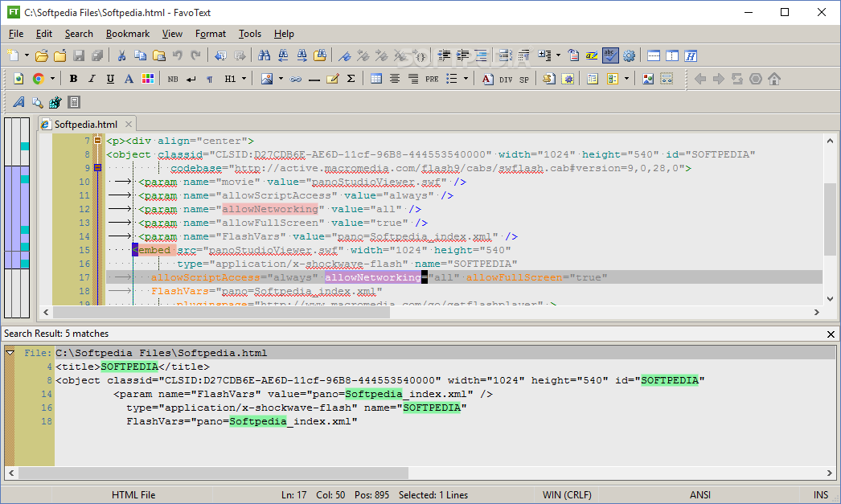Image resolution: width=841 pixels, height=504 pixels.
Task: Open browser dropdown arrow beside Chrome icon
Action: pyautogui.click(x=52, y=79)
